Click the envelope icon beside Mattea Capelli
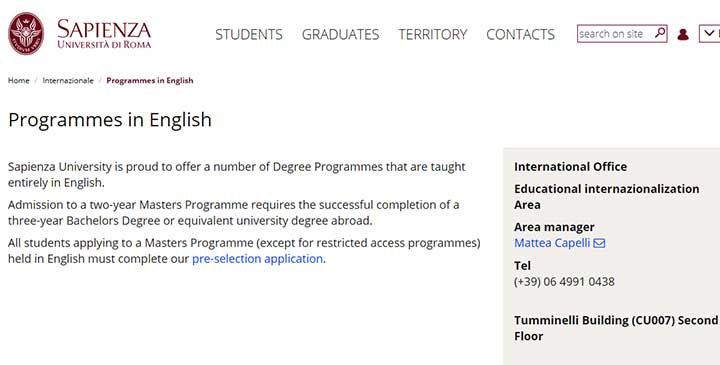720x365 pixels. pos(599,243)
